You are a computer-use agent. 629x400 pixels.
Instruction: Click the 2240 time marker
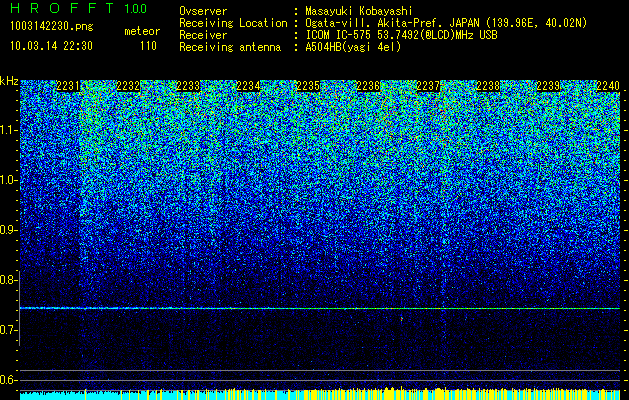coord(608,86)
